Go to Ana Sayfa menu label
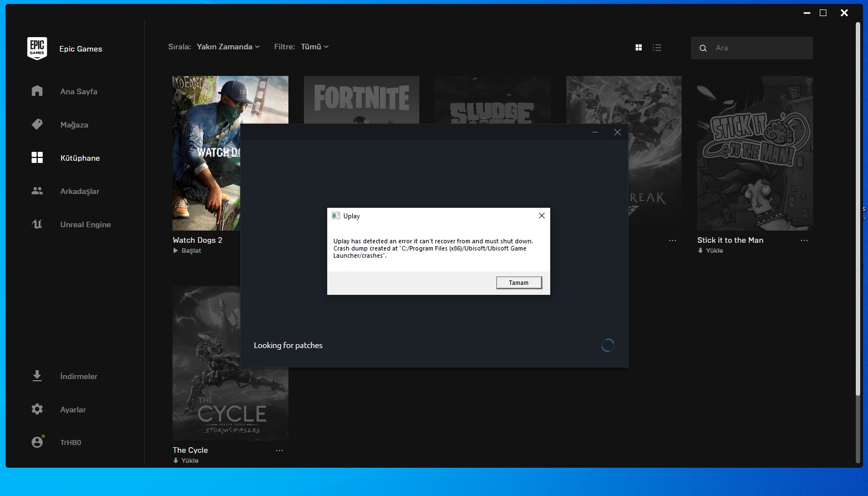The width and height of the screenshot is (868, 496). [x=79, y=91]
